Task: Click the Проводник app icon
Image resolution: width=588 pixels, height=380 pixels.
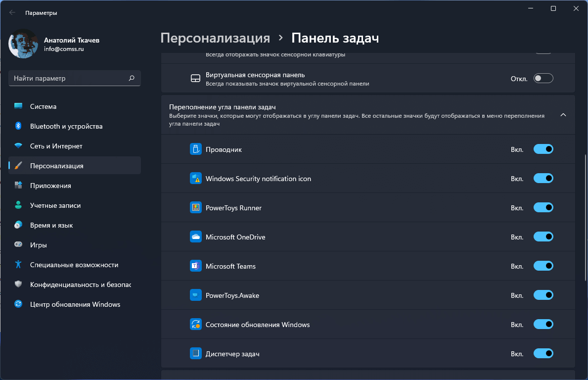Action: click(x=196, y=149)
